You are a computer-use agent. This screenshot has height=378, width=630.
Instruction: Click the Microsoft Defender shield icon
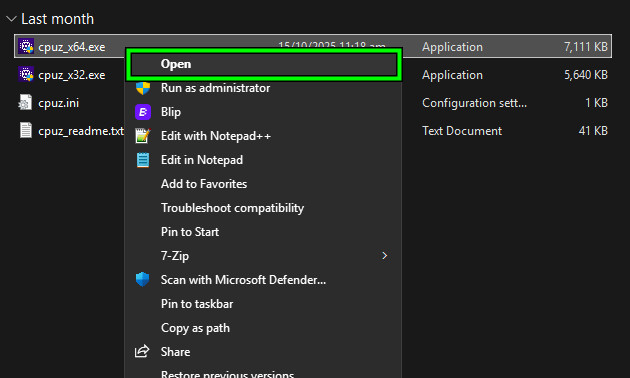click(x=143, y=279)
